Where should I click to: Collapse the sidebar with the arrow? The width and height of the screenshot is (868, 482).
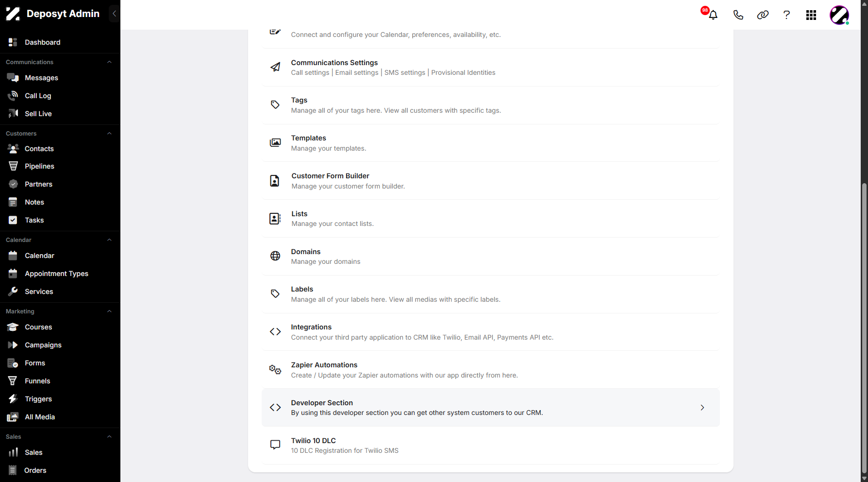click(x=114, y=14)
